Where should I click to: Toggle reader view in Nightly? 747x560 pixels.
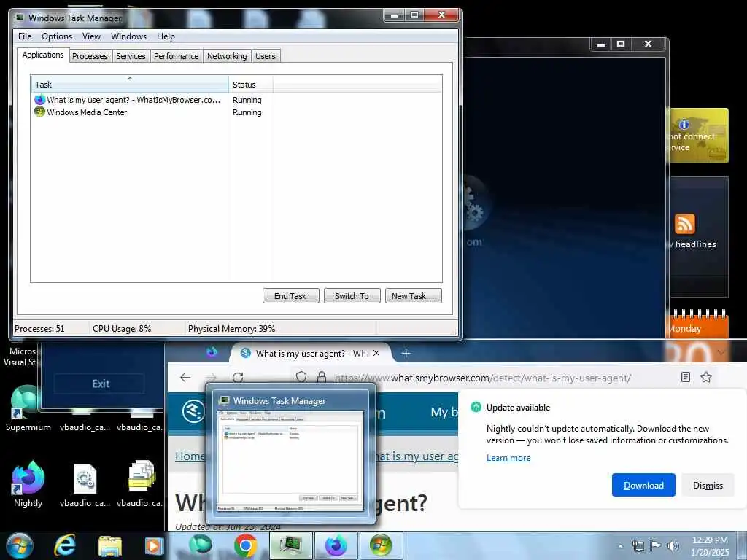[686, 378]
